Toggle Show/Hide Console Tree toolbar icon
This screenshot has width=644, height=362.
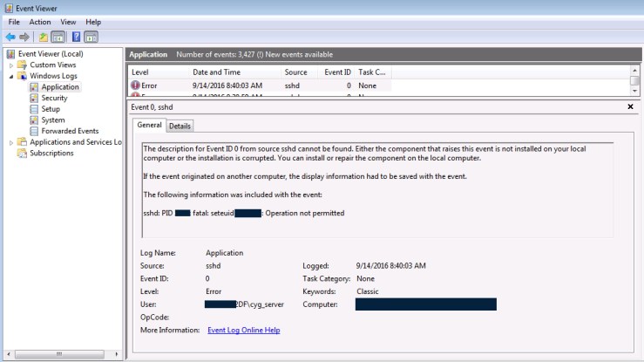coord(58,37)
